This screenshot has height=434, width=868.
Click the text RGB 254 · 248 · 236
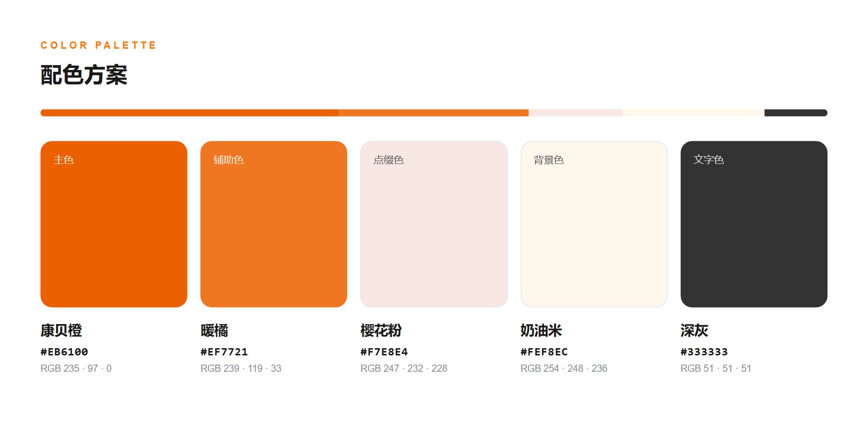coord(564,368)
